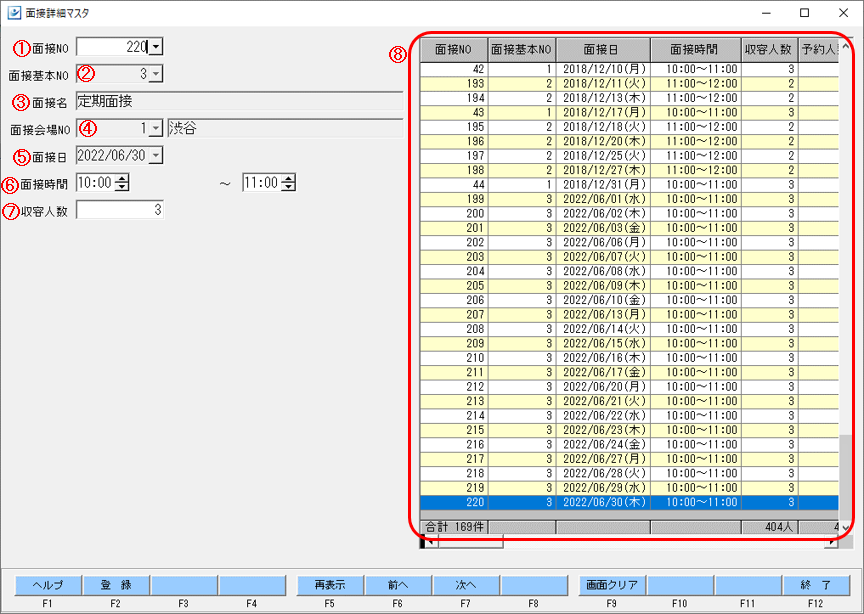Select table row with 面接NO 203

coord(629,256)
